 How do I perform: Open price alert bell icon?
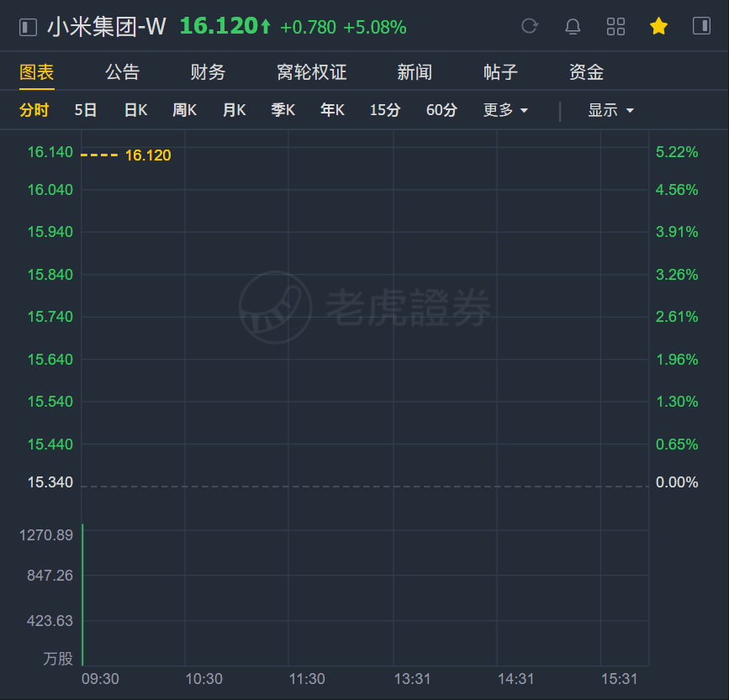[573, 27]
